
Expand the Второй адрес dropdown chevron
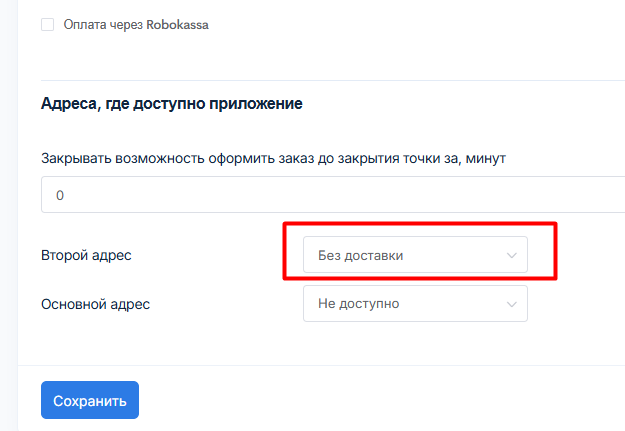(x=511, y=255)
